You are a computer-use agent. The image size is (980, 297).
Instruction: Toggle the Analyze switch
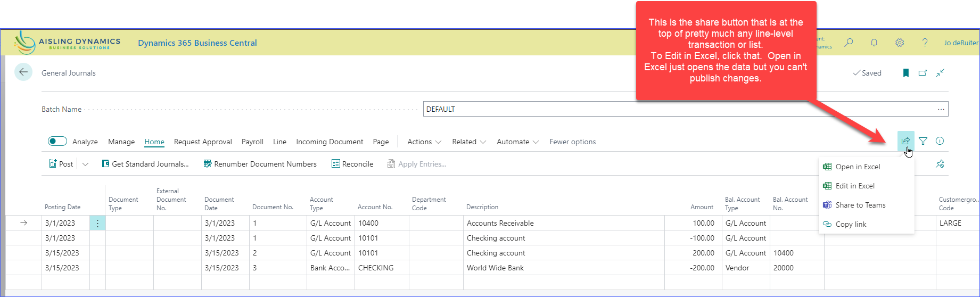57,141
